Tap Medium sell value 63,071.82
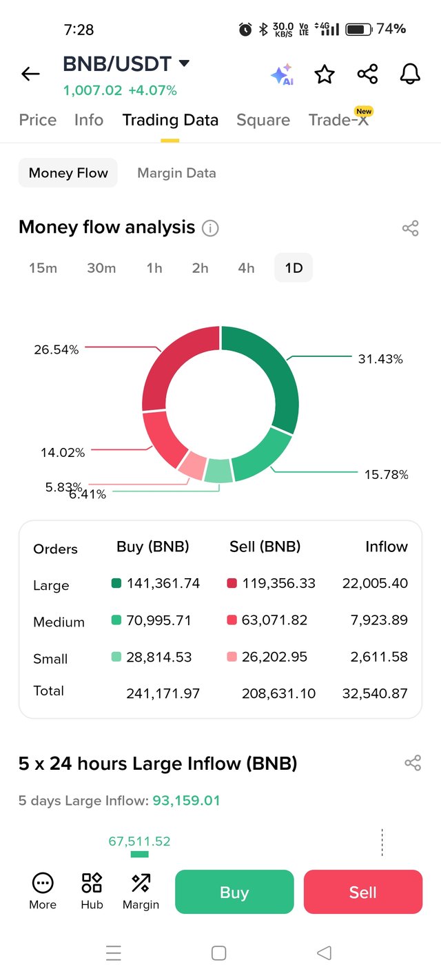This screenshot has height=980, width=441. tap(274, 620)
